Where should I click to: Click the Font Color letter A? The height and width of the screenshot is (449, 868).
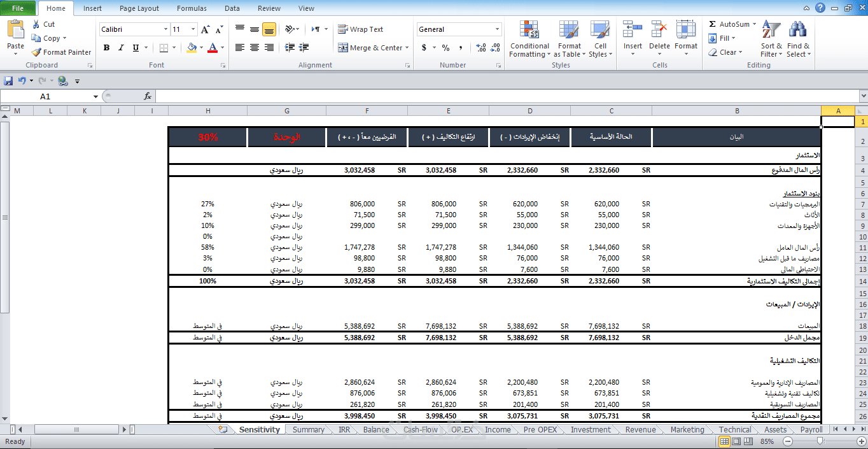(213, 48)
